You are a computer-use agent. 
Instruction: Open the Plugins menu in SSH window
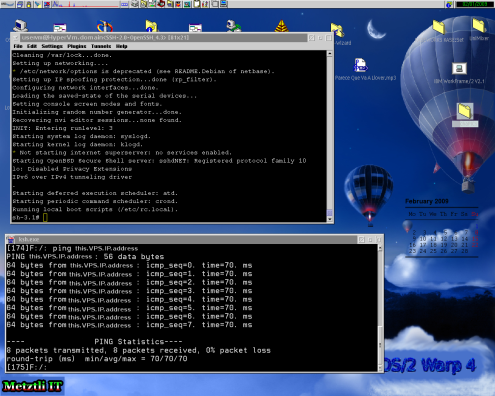point(77,46)
